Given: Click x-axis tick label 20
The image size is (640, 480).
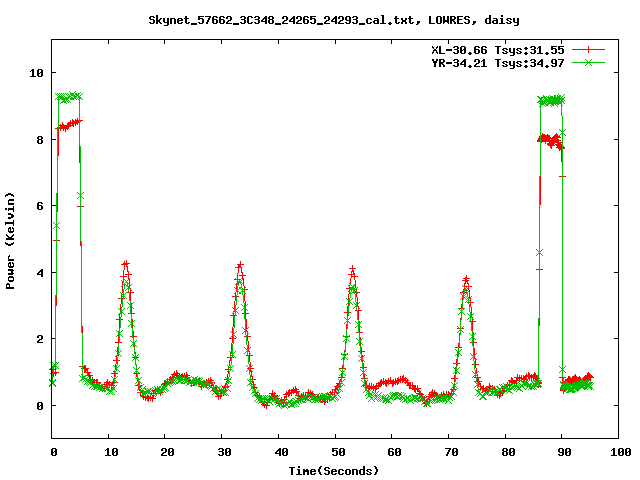Looking at the screenshot, I should 167,452.
